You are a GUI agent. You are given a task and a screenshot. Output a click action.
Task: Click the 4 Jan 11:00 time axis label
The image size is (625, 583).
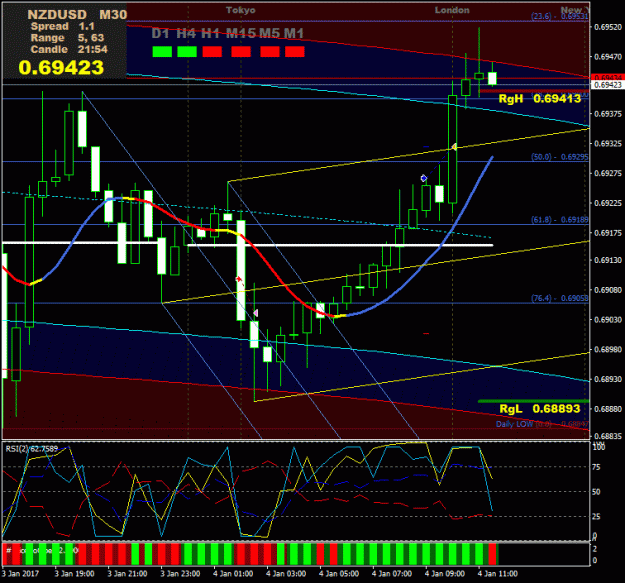coord(497,574)
